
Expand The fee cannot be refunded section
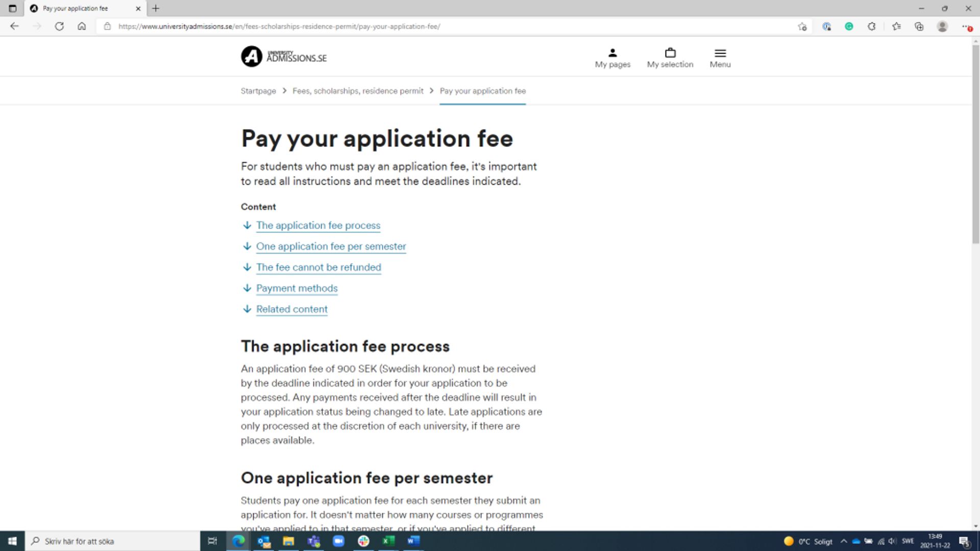[x=318, y=268]
